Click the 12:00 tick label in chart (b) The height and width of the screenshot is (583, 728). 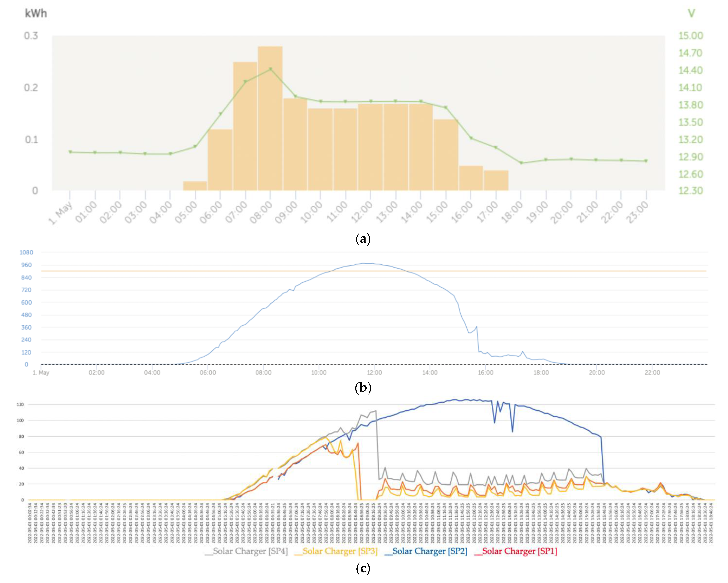374,372
